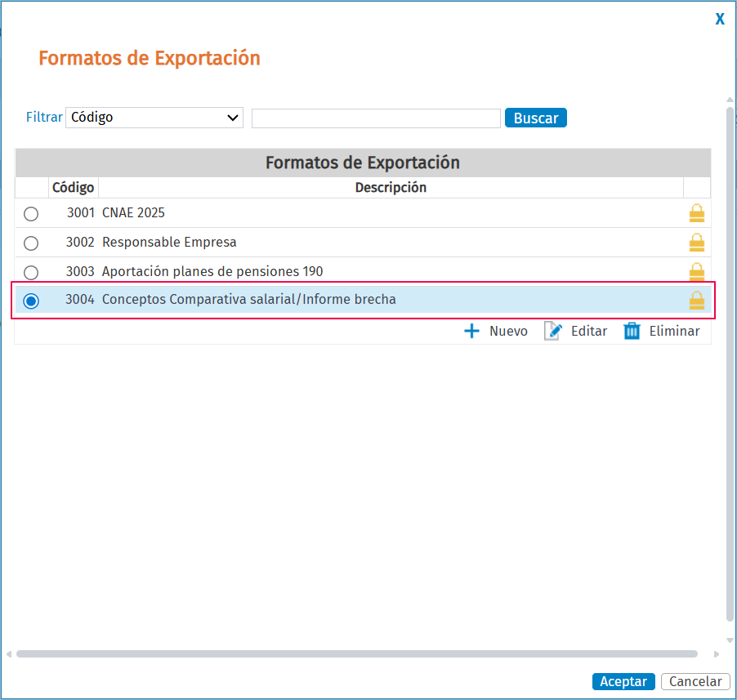Click the trash can icon beside Eliminar
The height and width of the screenshot is (700, 737).
(632, 331)
